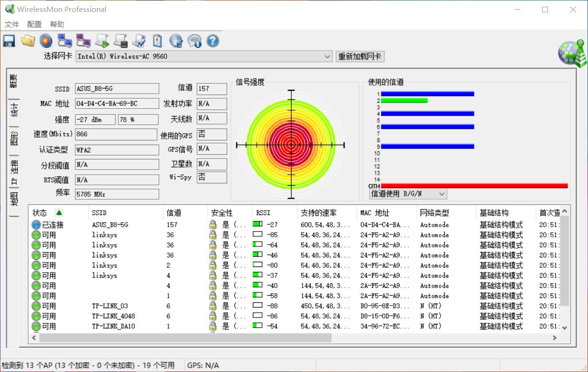588x372 pixels.
Task: Click the scroll icon with blue checkmark
Action: coord(139,41)
